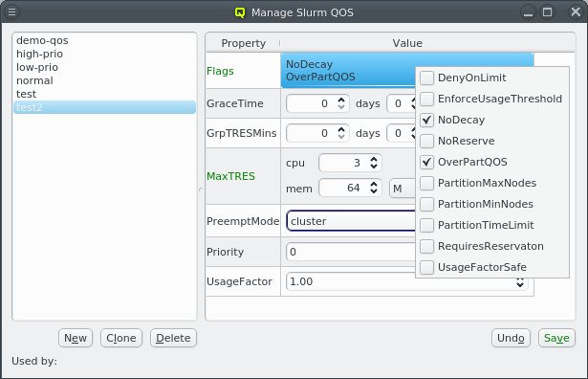The image size is (588, 379).
Task: Click the Property column header
Action: [243, 43]
